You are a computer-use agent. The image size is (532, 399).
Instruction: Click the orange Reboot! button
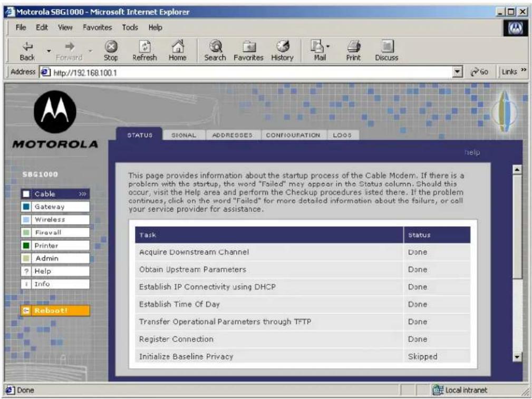pyautogui.click(x=55, y=310)
